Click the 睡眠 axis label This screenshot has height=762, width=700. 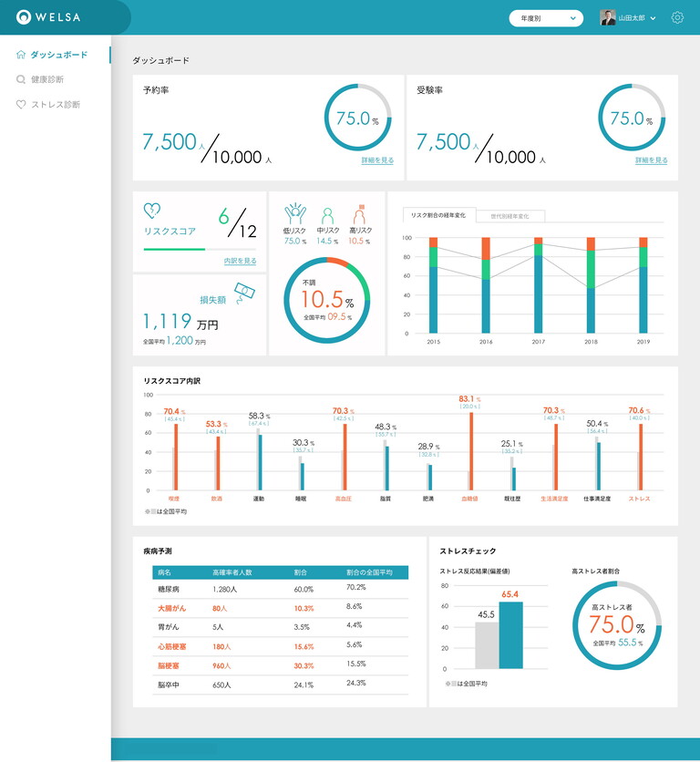coord(301,499)
